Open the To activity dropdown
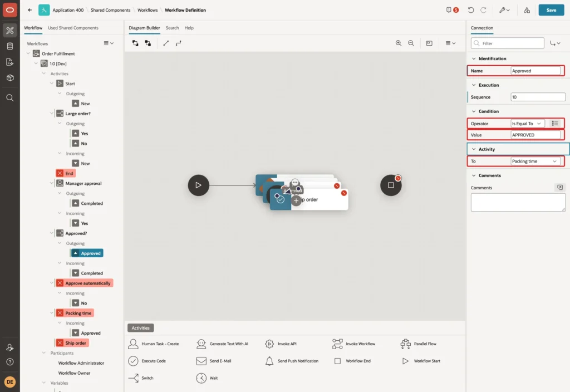 point(535,161)
